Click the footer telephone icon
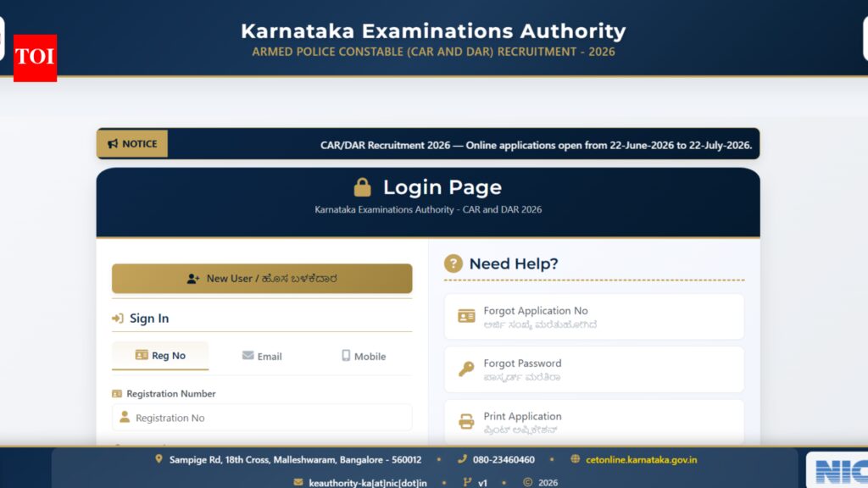This screenshot has width=868, height=488. point(462,459)
